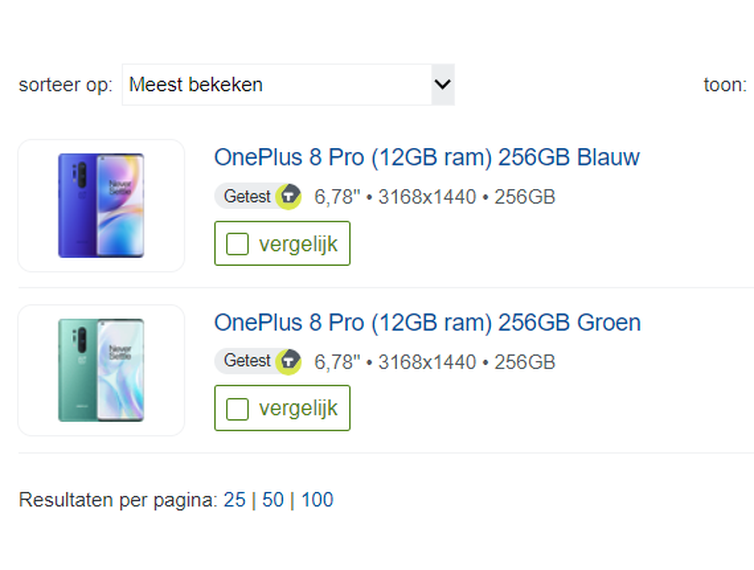Tick the vergelijk checkbox for Groen phone
Viewport: 754px width, 570px height.
click(237, 409)
